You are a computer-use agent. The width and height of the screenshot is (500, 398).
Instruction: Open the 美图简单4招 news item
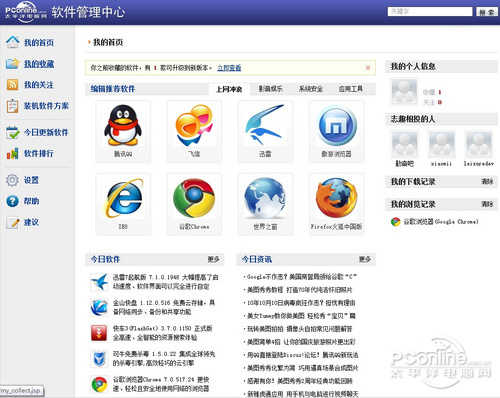(x=301, y=342)
